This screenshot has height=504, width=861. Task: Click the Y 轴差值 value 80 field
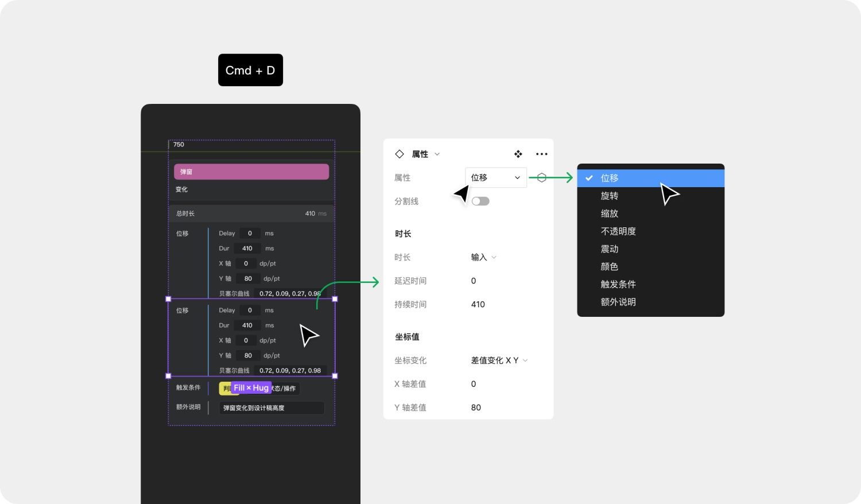point(476,408)
